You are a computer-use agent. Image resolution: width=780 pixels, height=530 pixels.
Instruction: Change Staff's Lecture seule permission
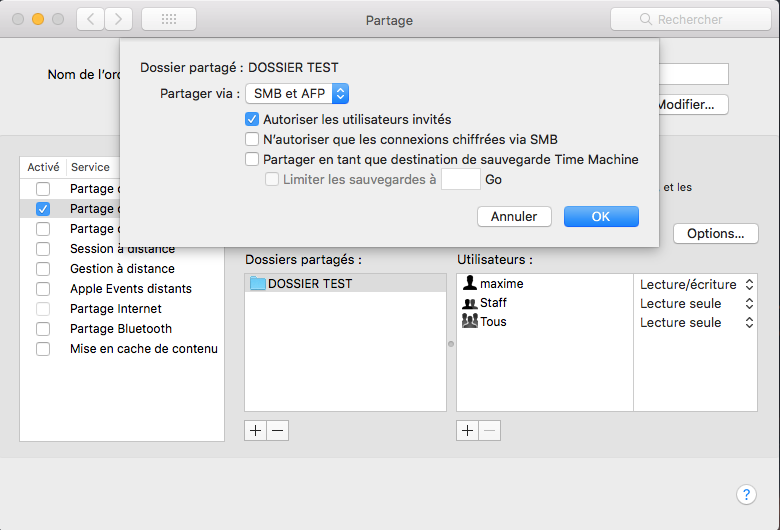pos(696,304)
